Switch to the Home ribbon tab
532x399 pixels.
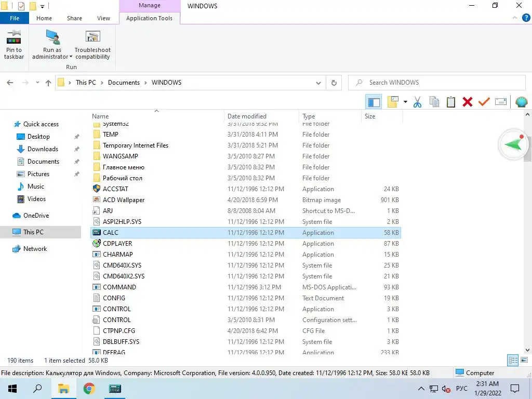tap(44, 18)
